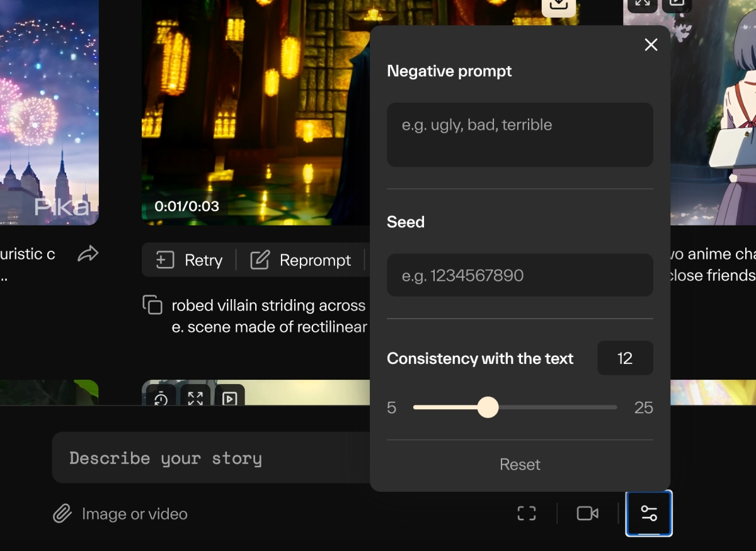
Task: Click the share arrow beside fireworks video
Action: 88,254
